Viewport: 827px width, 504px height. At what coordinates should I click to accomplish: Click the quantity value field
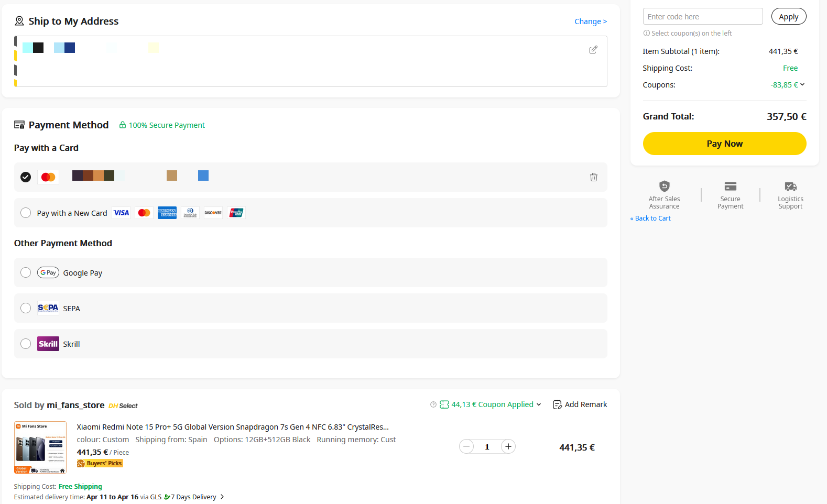point(487,446)
